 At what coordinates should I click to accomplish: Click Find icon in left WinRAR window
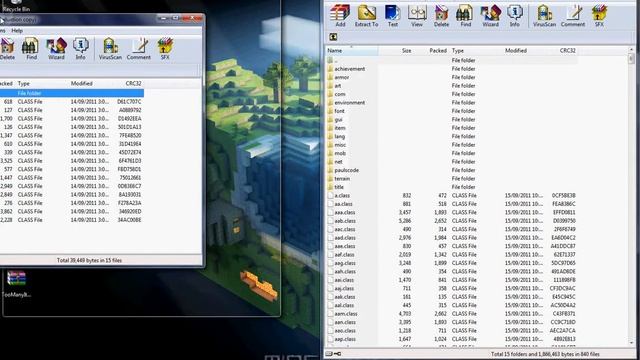point(31,49)
